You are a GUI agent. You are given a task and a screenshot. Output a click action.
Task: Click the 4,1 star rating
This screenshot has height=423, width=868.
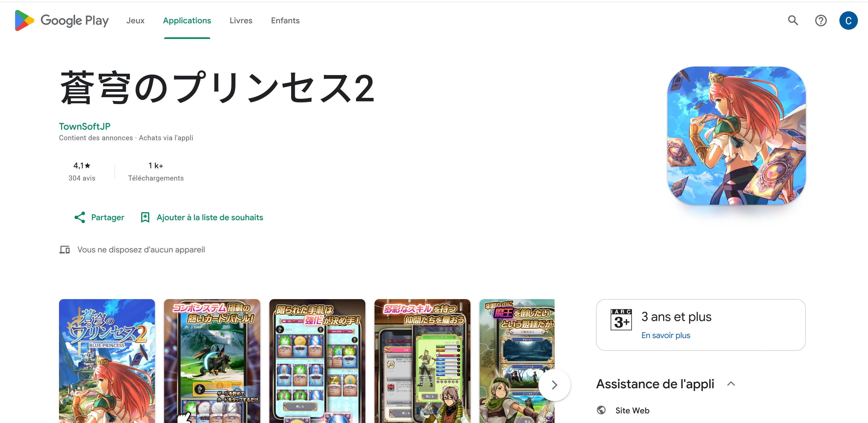coord(82,166)
